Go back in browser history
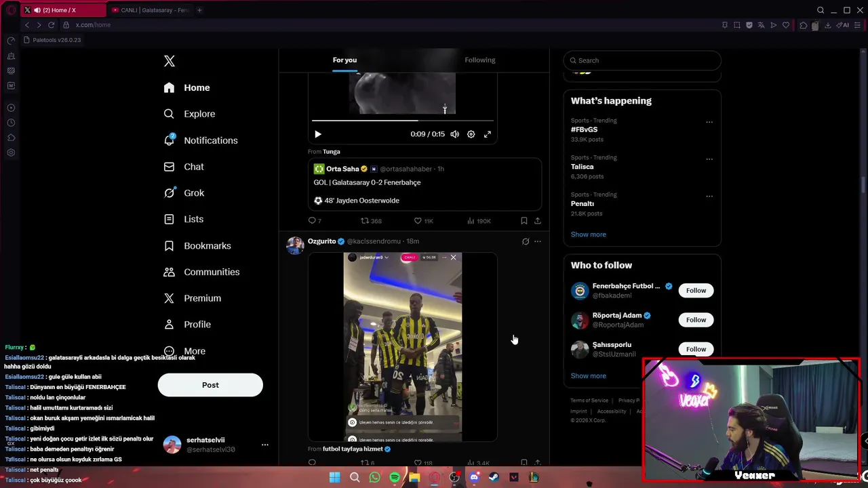The height and width of the screenshot is (488, 868). coord(27,25)
